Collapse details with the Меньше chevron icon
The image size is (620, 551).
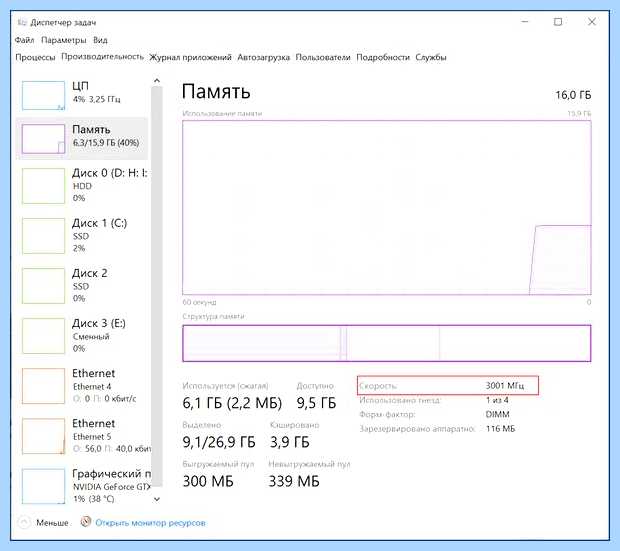point(24,523)
